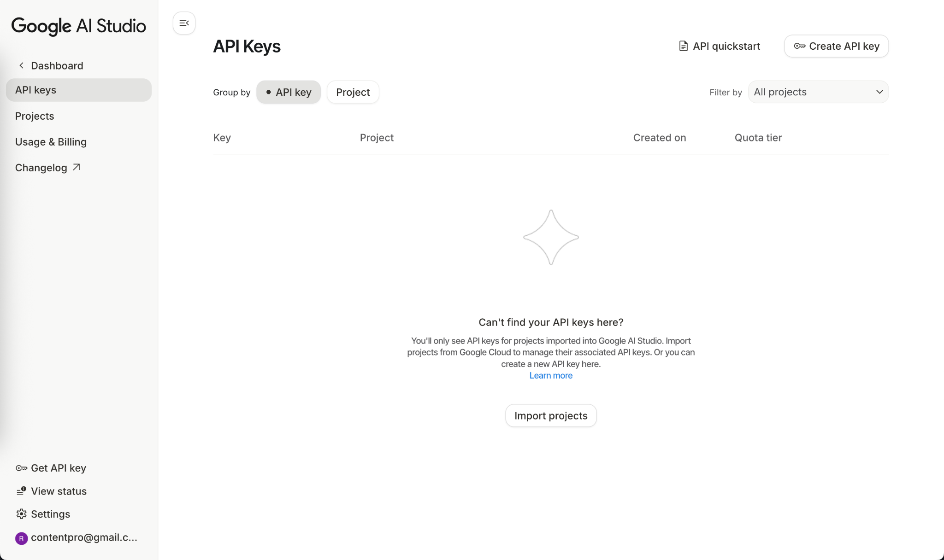The height and width of the screenshot is (560, 944).
Task: Click the external link arrow next to Changelog
Action: [77, 167]
